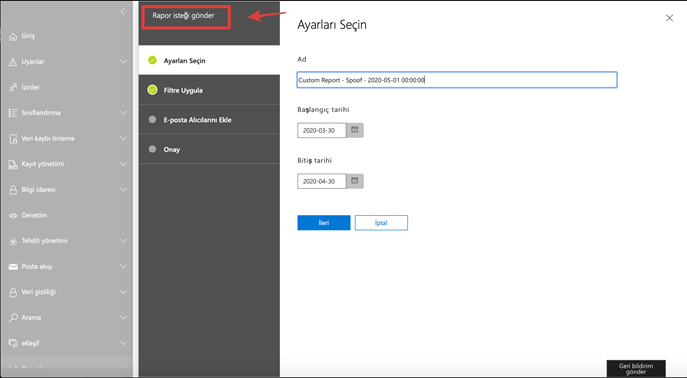This screenshot has width=687, height=378.
Task: Select the İzinler people icon
Action: 13,88
